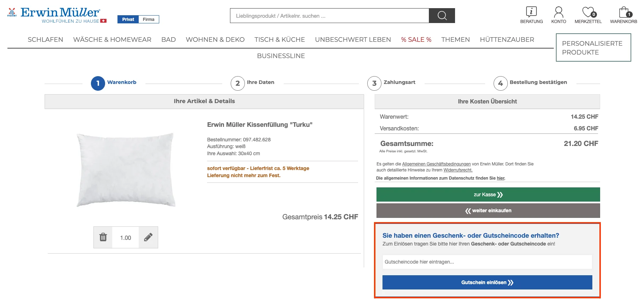644x299 pixels.
Task: Open the Themen menu
Action: [x=455, y=40]
